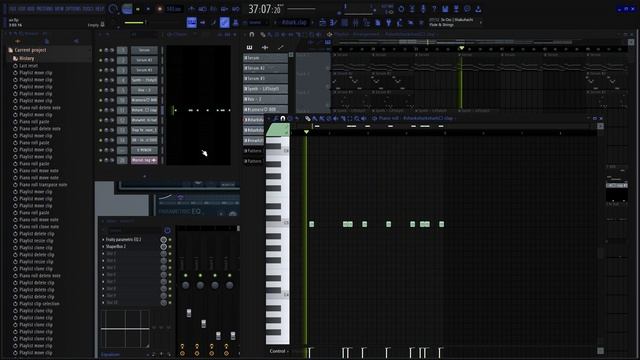The height and width of the screenshot is (360, 640).
Task: Toggle the Serum channel select LED
Action: [x=162, y=50]
